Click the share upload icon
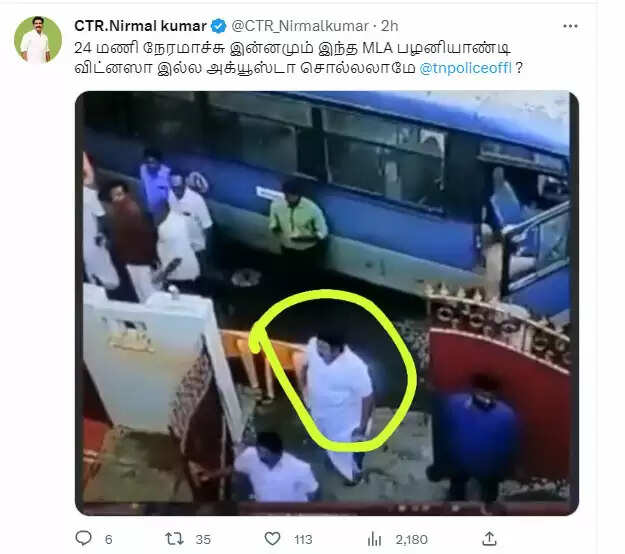Viewport: 625px width, 554px height. pyautogui.click(x=489, y=539)
